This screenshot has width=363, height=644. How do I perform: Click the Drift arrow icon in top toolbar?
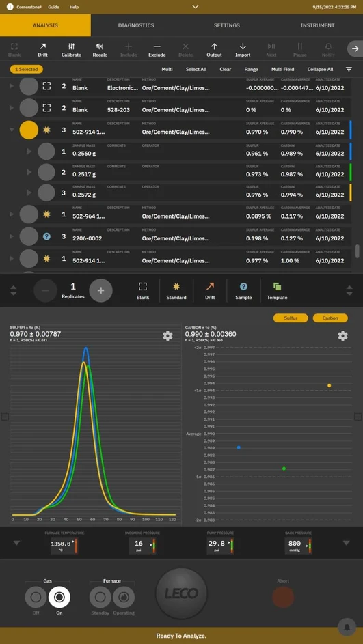43,46
